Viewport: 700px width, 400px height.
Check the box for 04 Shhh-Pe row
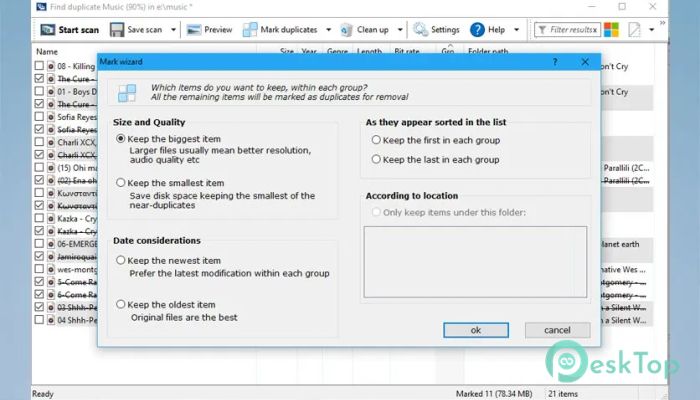[x=39, y=320]
